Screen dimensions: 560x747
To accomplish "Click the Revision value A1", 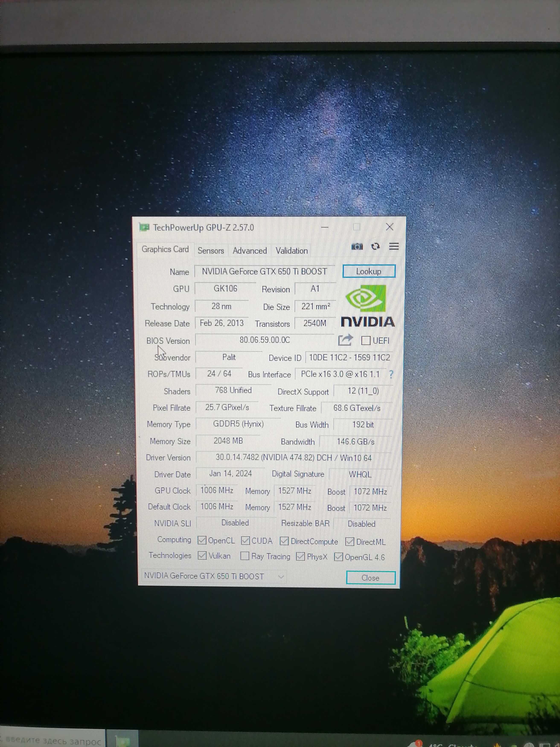I will pos(315,289).
